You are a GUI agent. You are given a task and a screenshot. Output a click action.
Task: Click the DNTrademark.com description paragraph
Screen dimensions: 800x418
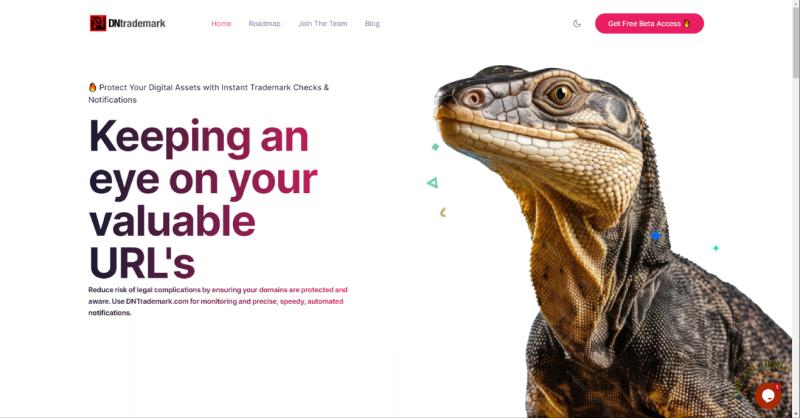coord(218,301)
